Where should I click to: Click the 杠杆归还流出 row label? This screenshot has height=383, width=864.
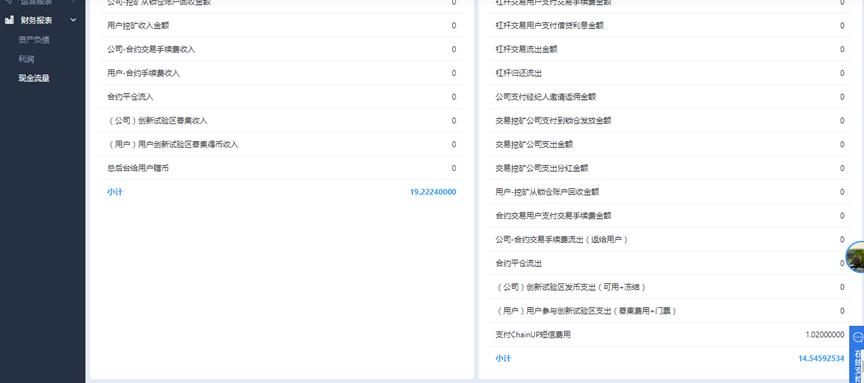point(519,73)
